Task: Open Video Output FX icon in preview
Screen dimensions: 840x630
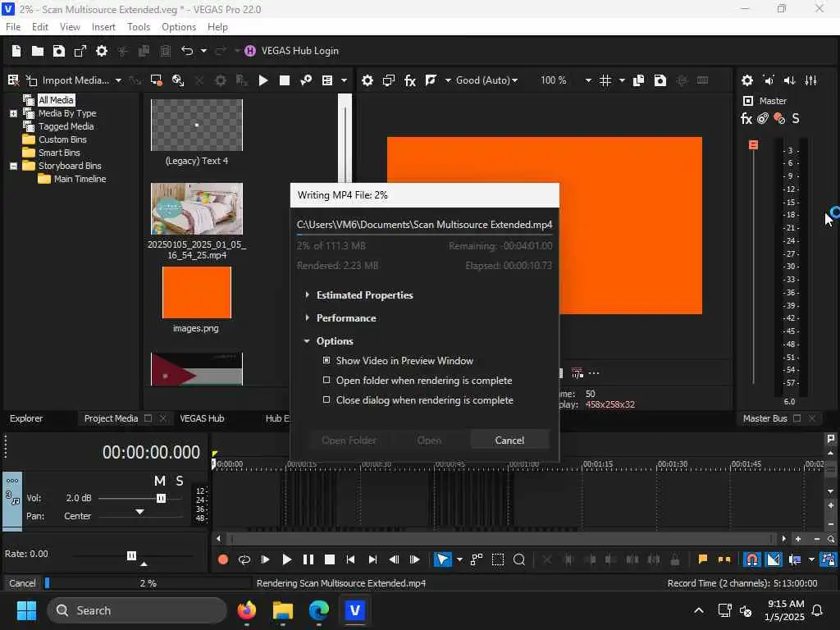Action: pos(410,80)
